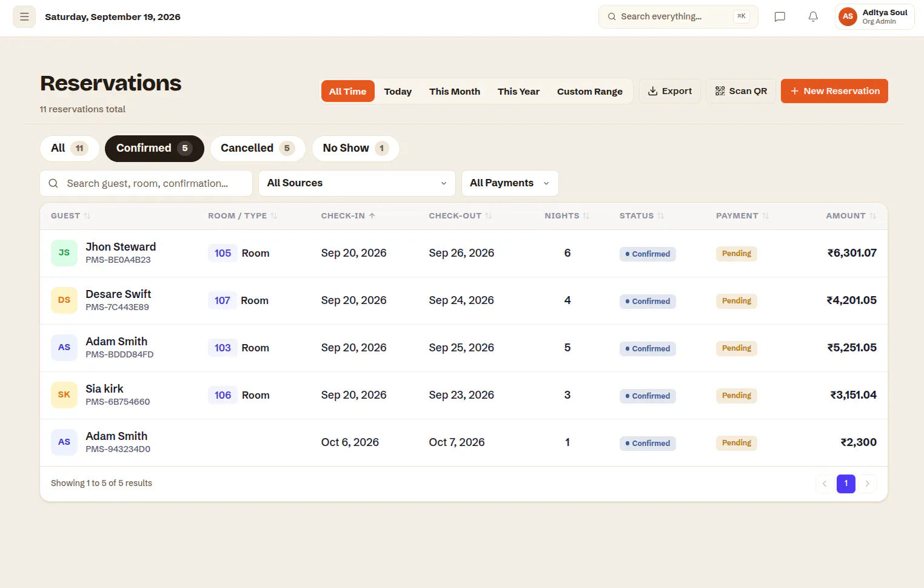Select the All Time range tab
Viewport: 924px width, 588px height.
348,92
